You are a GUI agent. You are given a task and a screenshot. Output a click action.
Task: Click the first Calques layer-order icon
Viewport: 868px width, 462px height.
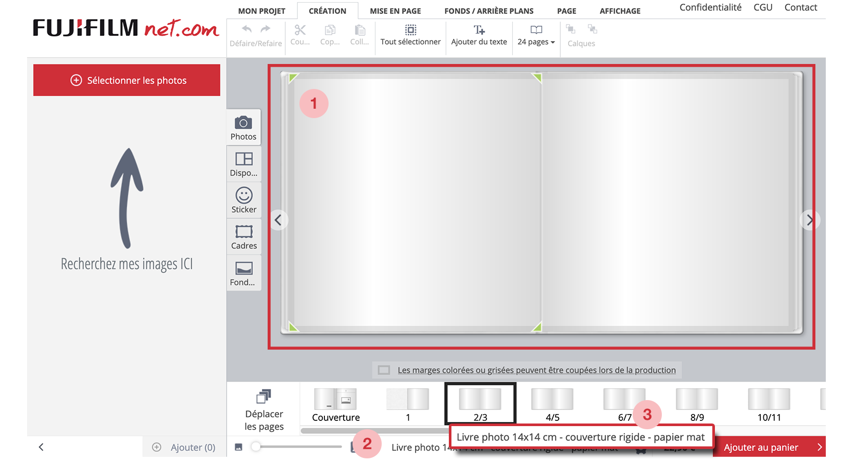571,29
